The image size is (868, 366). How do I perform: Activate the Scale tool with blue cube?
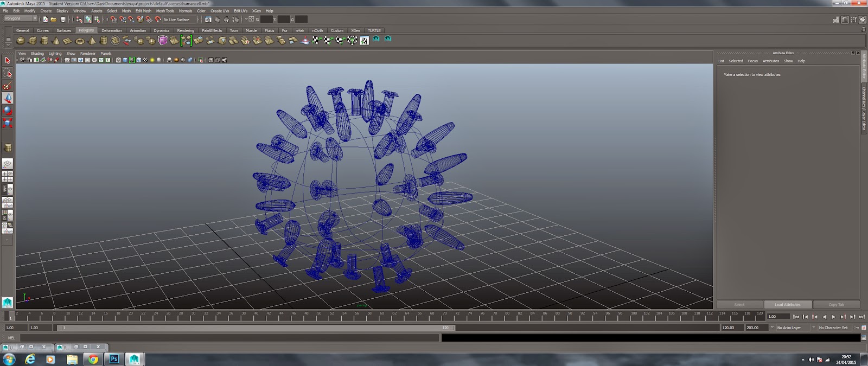[8, 123]
